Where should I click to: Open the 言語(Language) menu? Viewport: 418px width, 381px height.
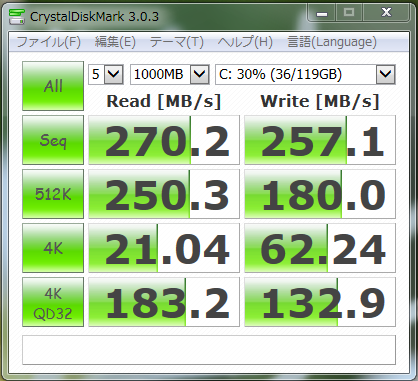coord(332,42)
